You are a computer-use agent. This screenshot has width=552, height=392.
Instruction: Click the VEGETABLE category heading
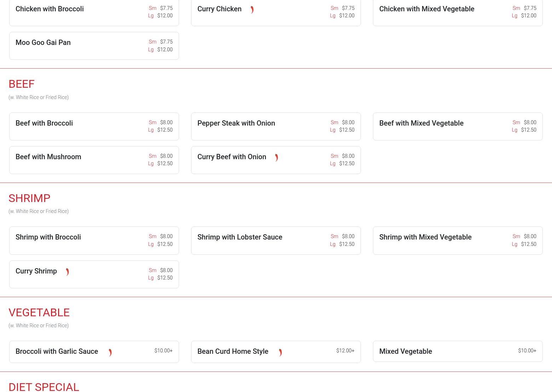point(39,312)
